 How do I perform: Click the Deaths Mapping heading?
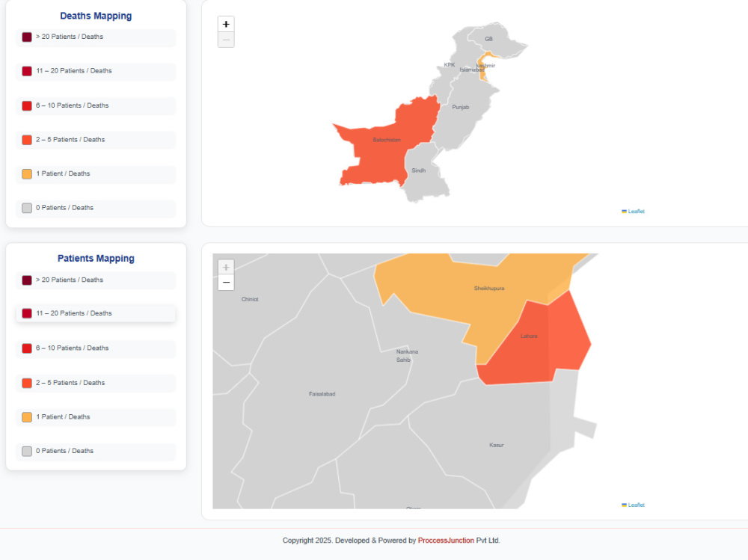pyautogui.click(x=96, y=16)
